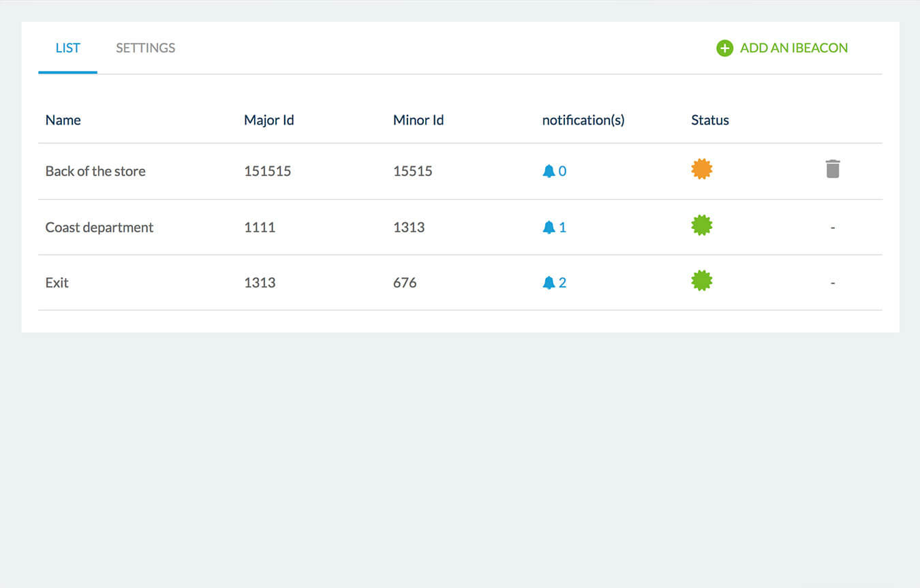Open the Exit beacon entry

pyautogui.click(x=57, y=283)
